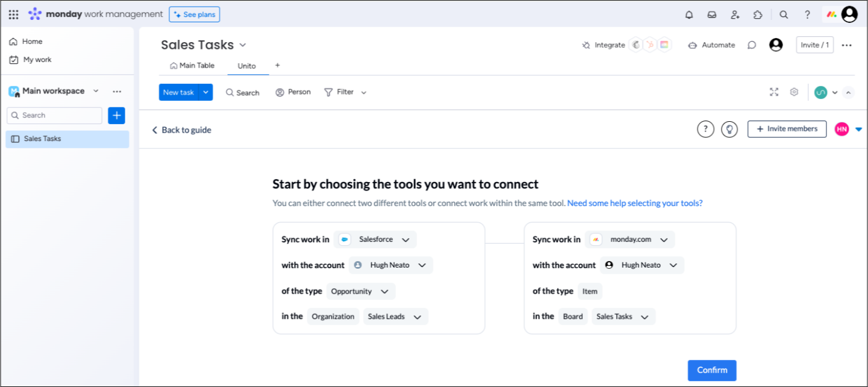Click the chat bubble icon near Invite
Screen dimensions: 868x387
click(x=752, y=45)
